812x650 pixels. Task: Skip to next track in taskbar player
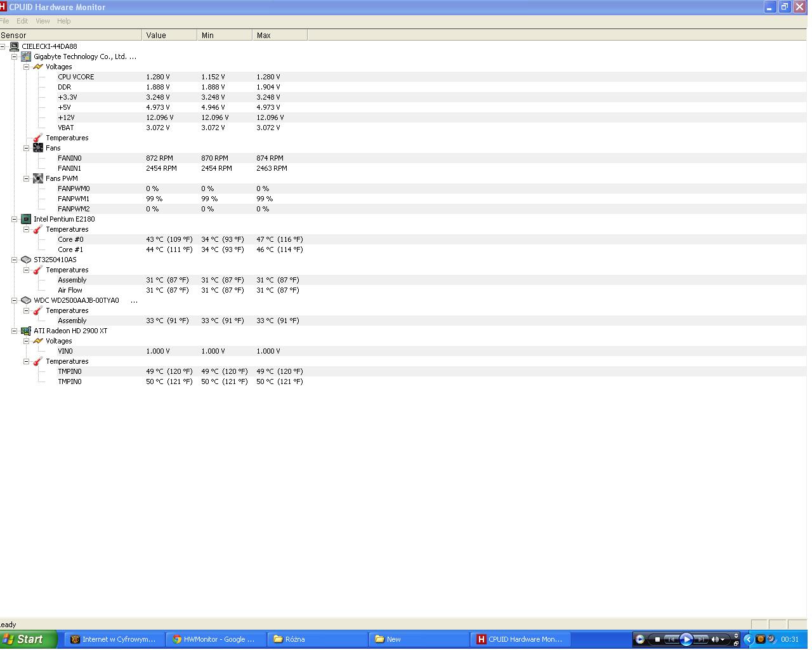[x=700, y=639]
